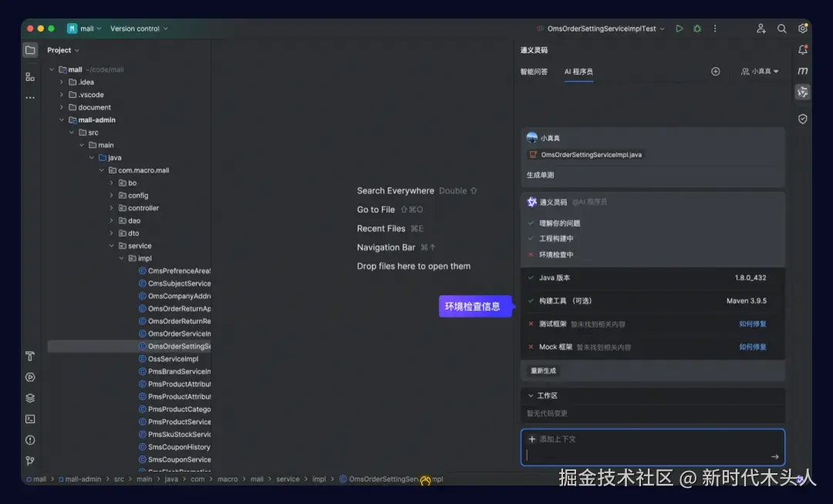Open more run actions menu
The image size is (833, 504).
715,29
